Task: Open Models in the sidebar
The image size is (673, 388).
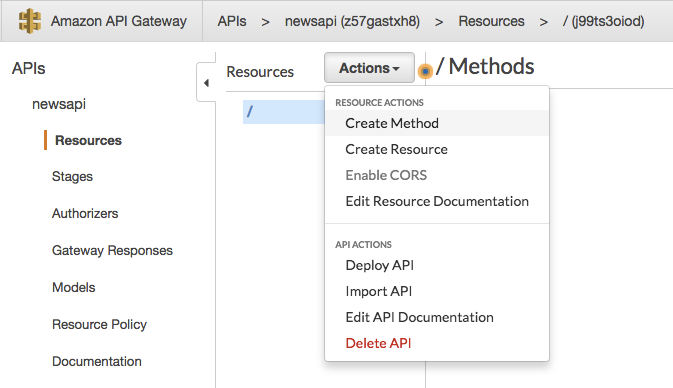Action: pos(73,287)
